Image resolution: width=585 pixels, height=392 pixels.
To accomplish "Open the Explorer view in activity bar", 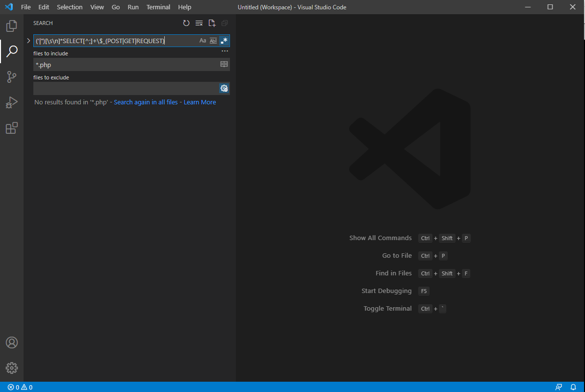I will [x=12, y=26].
